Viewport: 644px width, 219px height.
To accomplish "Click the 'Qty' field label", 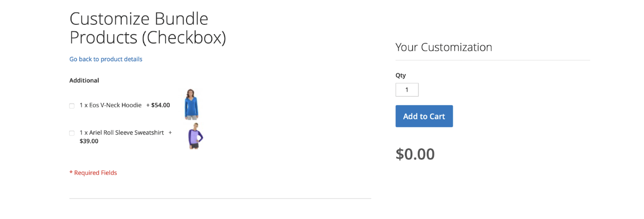I will point(401,75).
